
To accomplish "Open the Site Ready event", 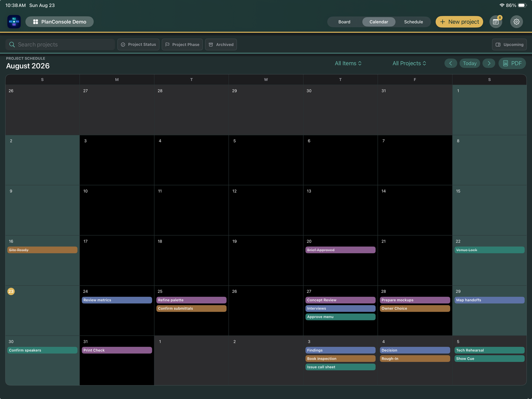I will tap(42, 250).
